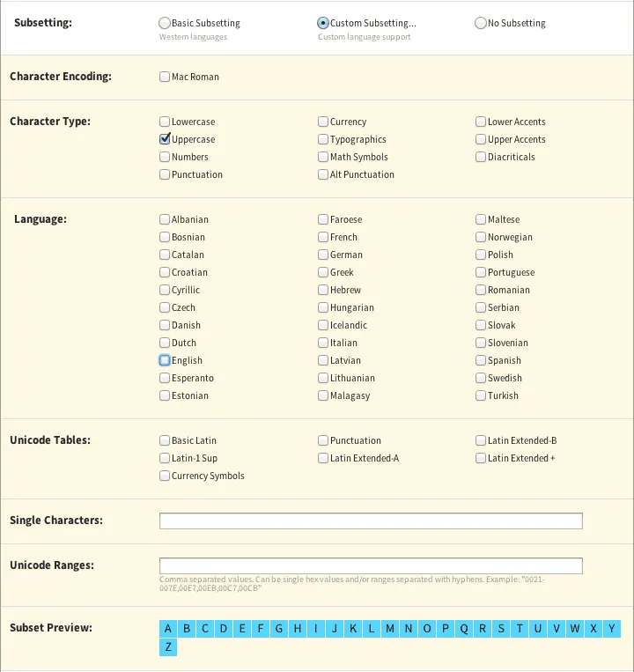This screenshot has width=634, height=672.
Task: Check the English language box
Action: (x=165, y=361)
